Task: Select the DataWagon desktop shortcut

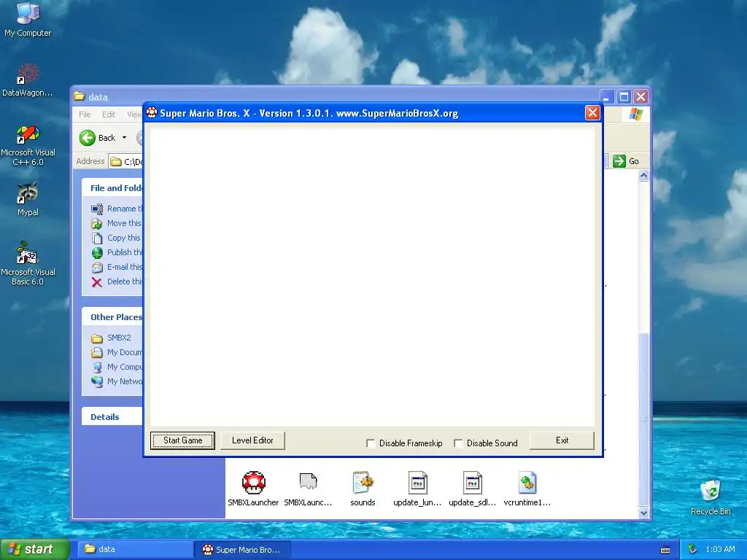Action: pyautogui.click(x=28, y=80)
